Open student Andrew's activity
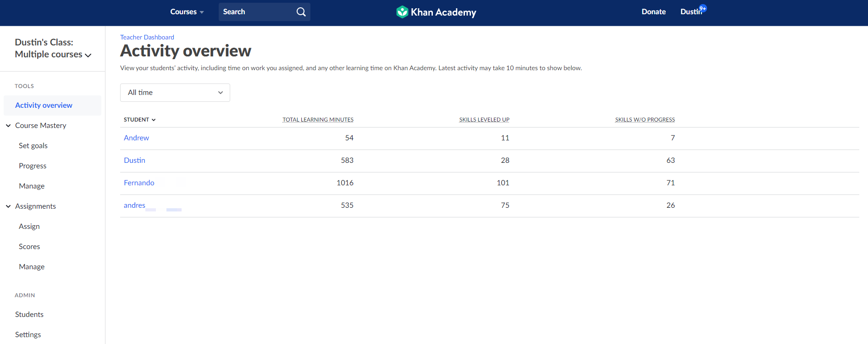The width and height of the screenshot is (868, 344). (x=136, y=138)
